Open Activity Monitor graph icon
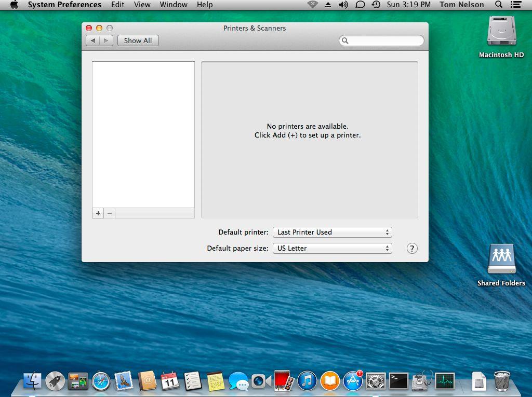Viewport: 532px width, 397px height. tap(445, 381)
